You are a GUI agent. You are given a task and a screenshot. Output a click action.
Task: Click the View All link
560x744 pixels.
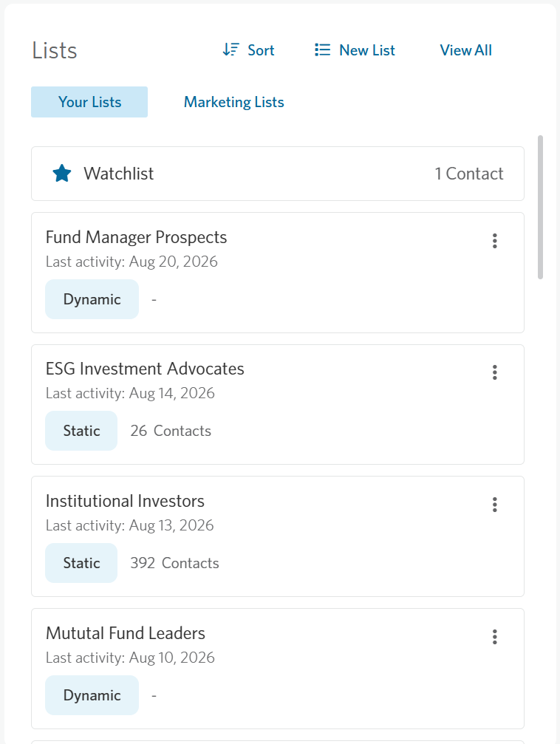tap(465, 50)
